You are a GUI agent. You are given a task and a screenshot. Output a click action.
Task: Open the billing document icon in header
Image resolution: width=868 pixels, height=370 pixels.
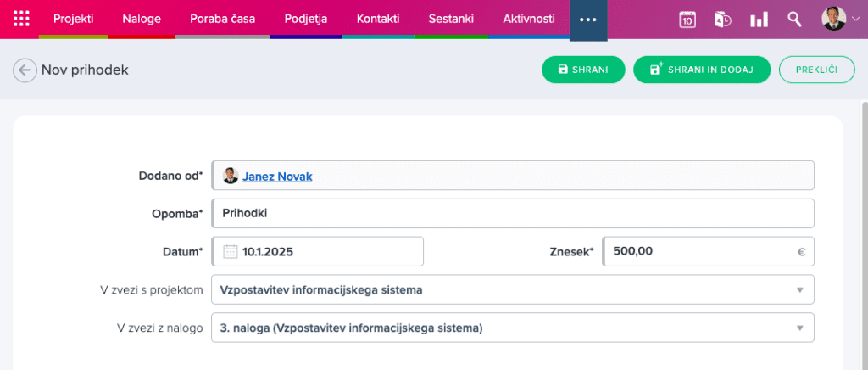pyautogui.click(x=723, y=20)
